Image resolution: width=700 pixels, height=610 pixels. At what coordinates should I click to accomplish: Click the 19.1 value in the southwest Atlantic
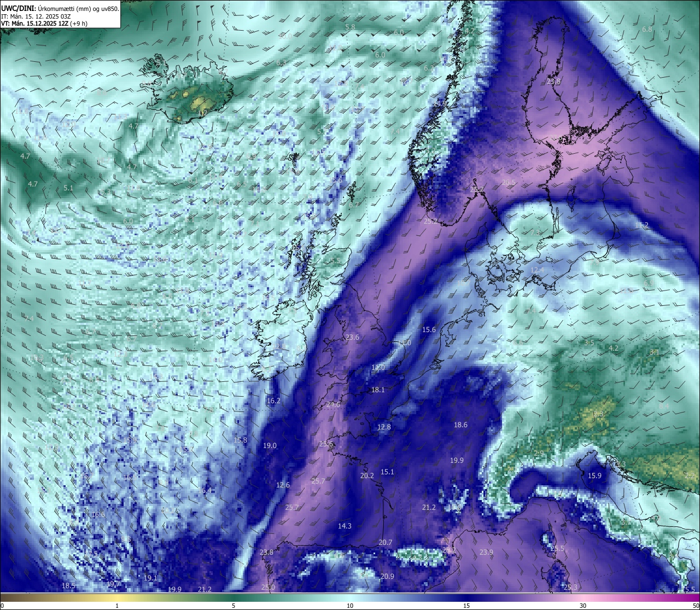pyautogui.click(x=150, y=578)
